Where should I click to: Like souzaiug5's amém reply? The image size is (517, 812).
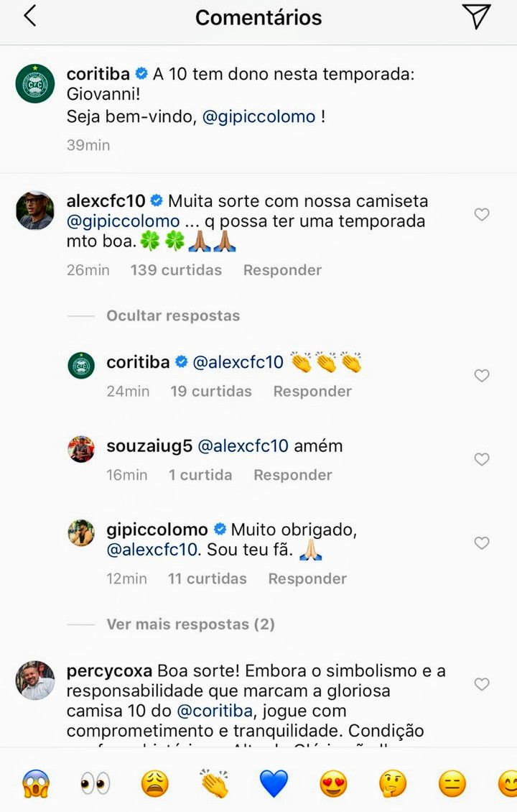482,459
